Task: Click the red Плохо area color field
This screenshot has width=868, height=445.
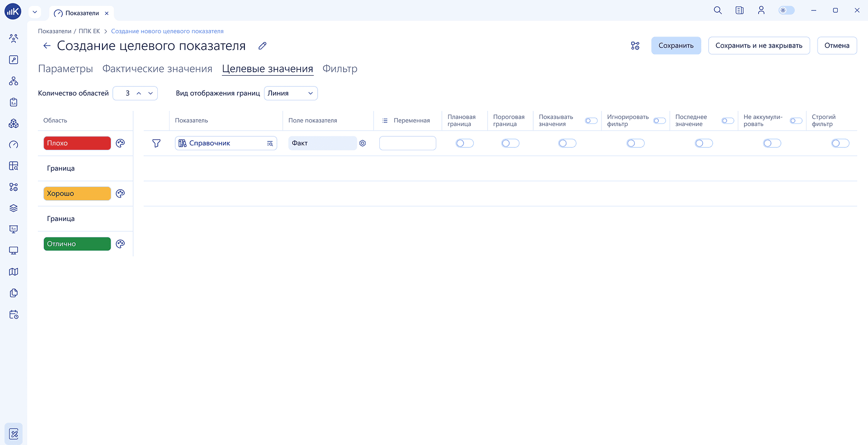Action: coord(77,143)
